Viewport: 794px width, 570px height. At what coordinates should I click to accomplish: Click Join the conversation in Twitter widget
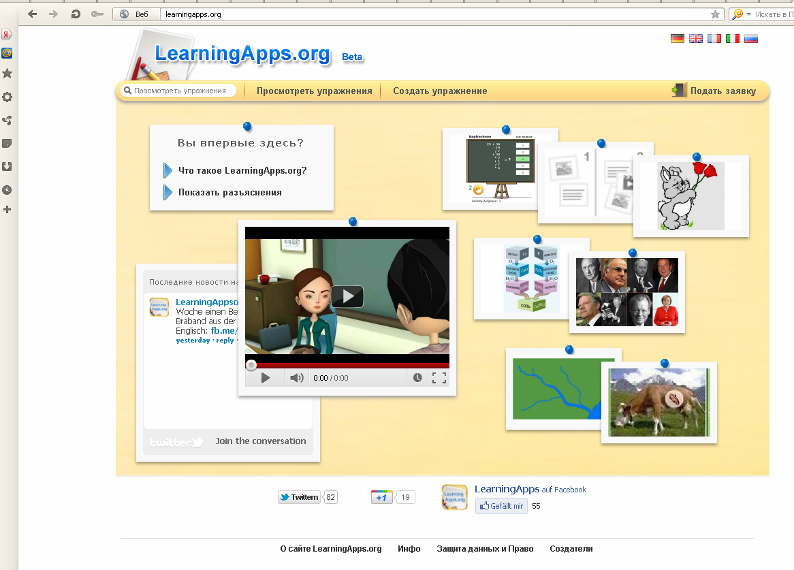[x=261, y=441]
